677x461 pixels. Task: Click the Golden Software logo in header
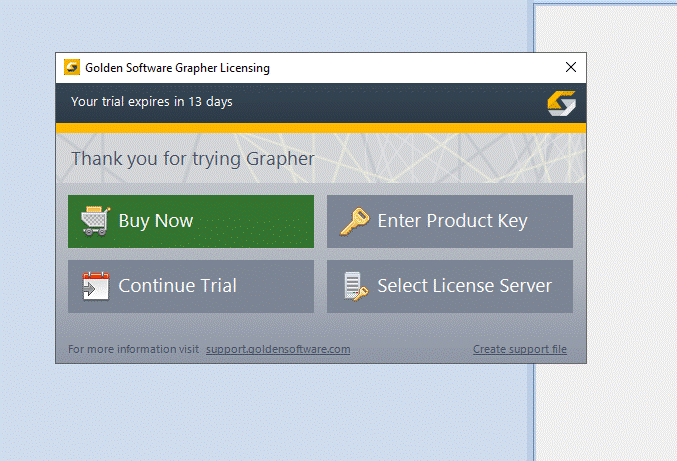pos(561,103)
